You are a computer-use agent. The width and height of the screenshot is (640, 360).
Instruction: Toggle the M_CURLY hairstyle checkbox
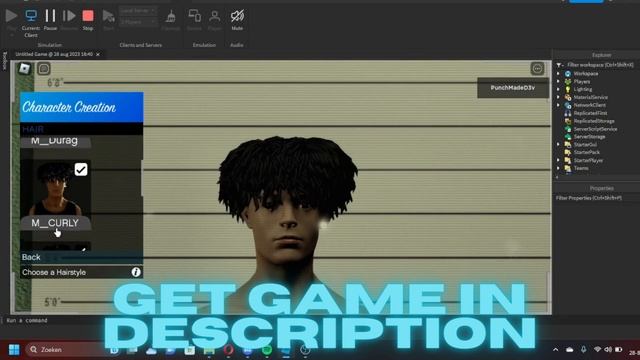coord(81,169)
